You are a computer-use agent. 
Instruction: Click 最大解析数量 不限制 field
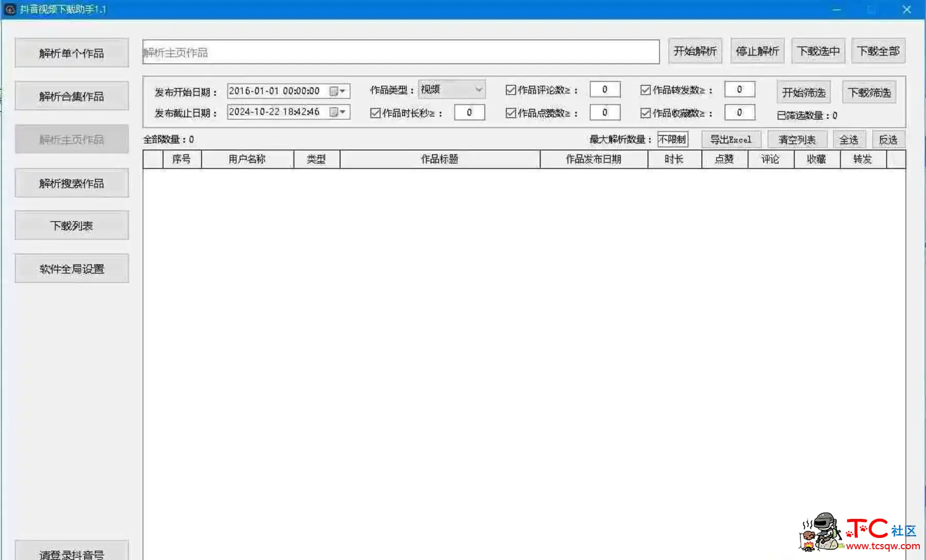coord(672,139)
